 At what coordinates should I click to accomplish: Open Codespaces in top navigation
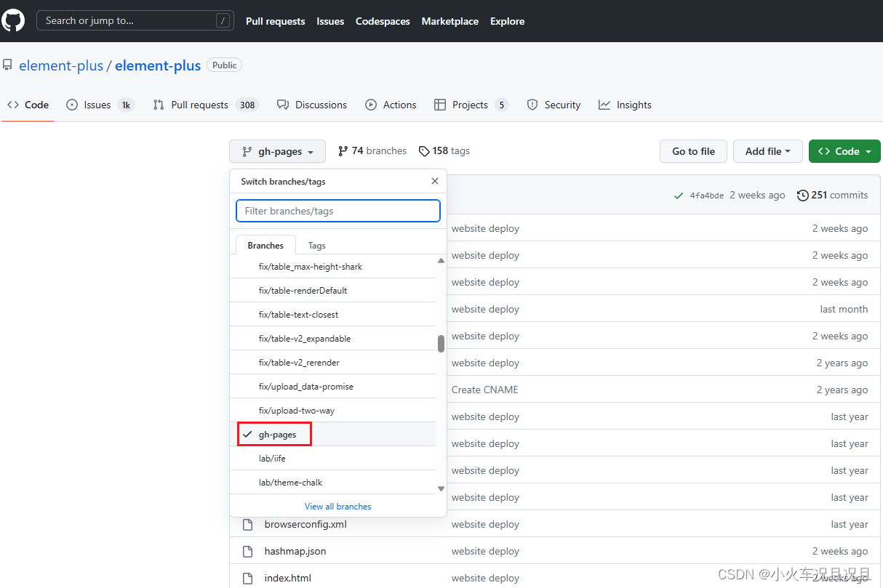(383, 21)
